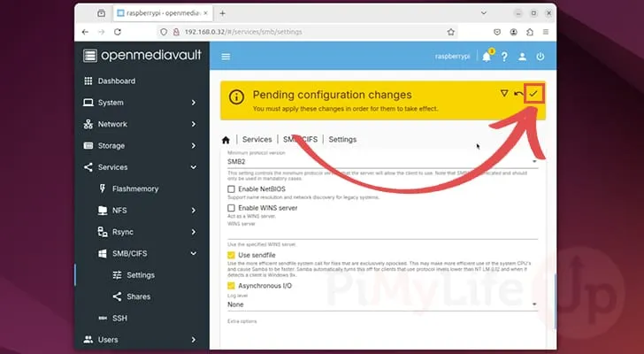
Task: Close the raspberrypi browser tab
Action: [206, 13]
